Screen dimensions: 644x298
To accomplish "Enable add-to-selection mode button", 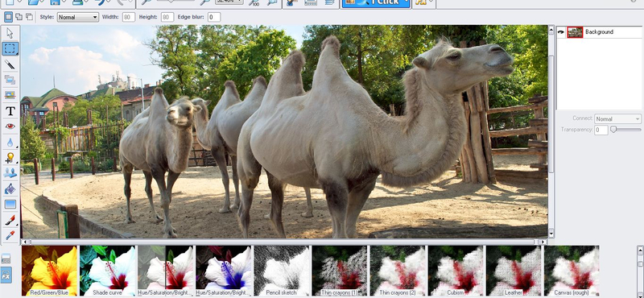I will 19,17.
